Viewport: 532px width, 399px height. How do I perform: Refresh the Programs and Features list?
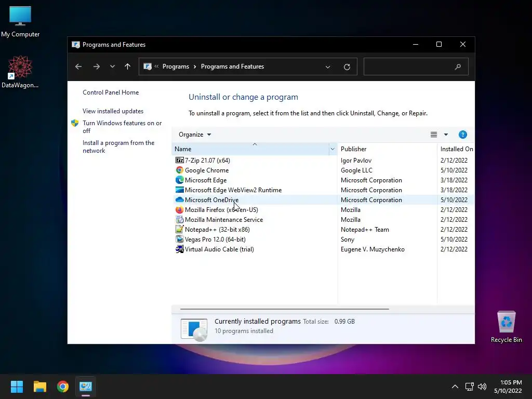point(347,66)
